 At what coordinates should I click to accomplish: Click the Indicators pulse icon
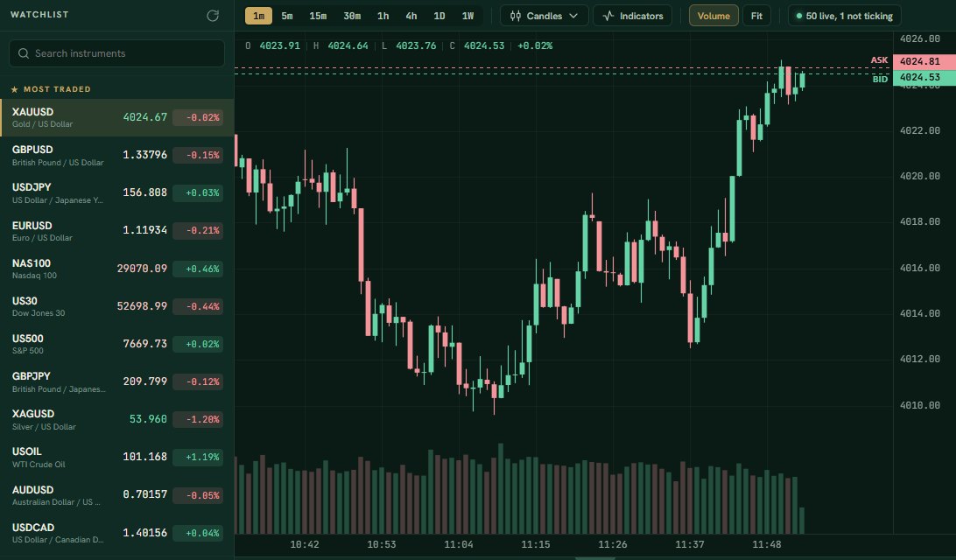pos(608,16)
